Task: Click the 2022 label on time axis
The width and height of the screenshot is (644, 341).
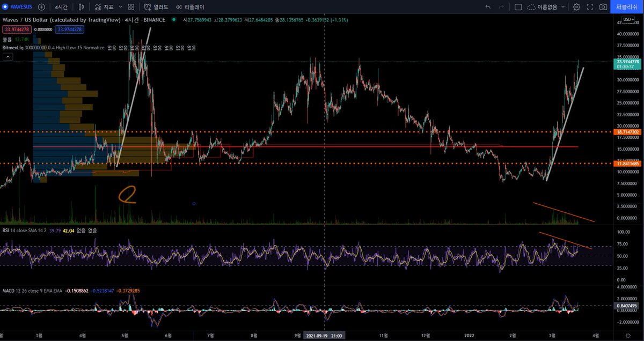Action: pyautogui.click(x=470, y=336)
